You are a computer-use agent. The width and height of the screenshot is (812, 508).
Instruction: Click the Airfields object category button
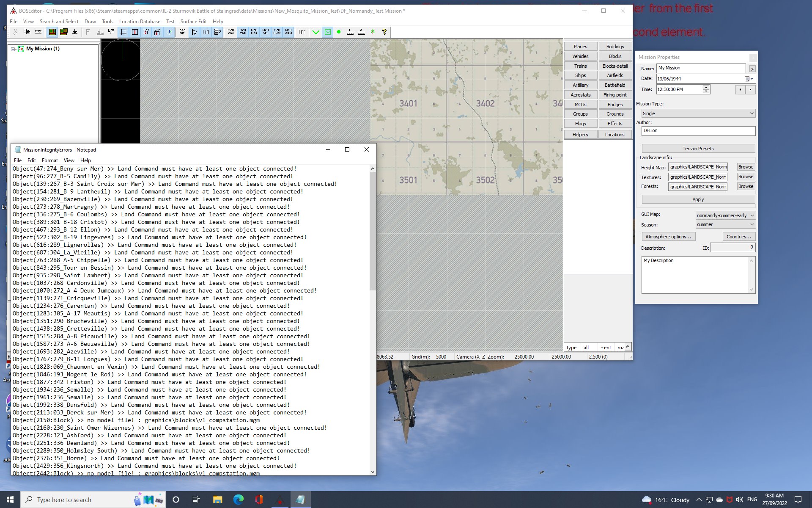click(614, 75)
